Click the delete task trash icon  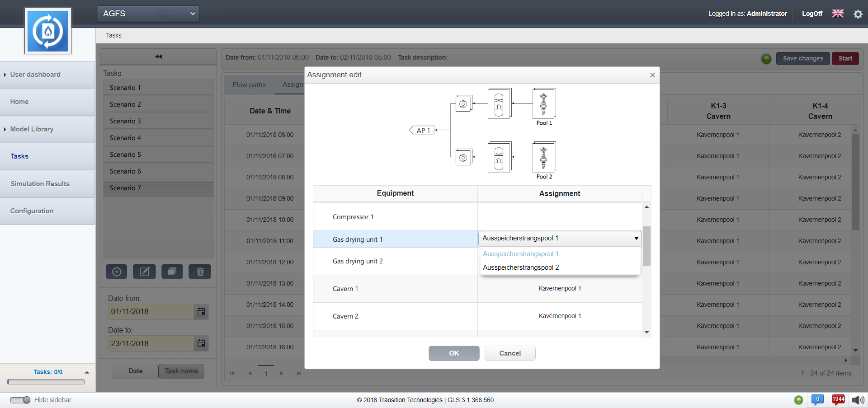200,272
